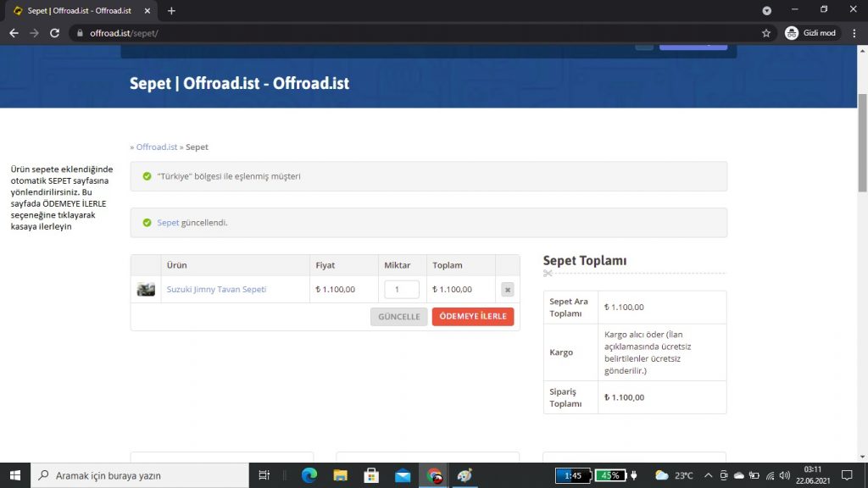Image resolution: width=868 pixels, height=488 pixels.
Task: Reload the page with the refresh icon
Action: (54, 33)
